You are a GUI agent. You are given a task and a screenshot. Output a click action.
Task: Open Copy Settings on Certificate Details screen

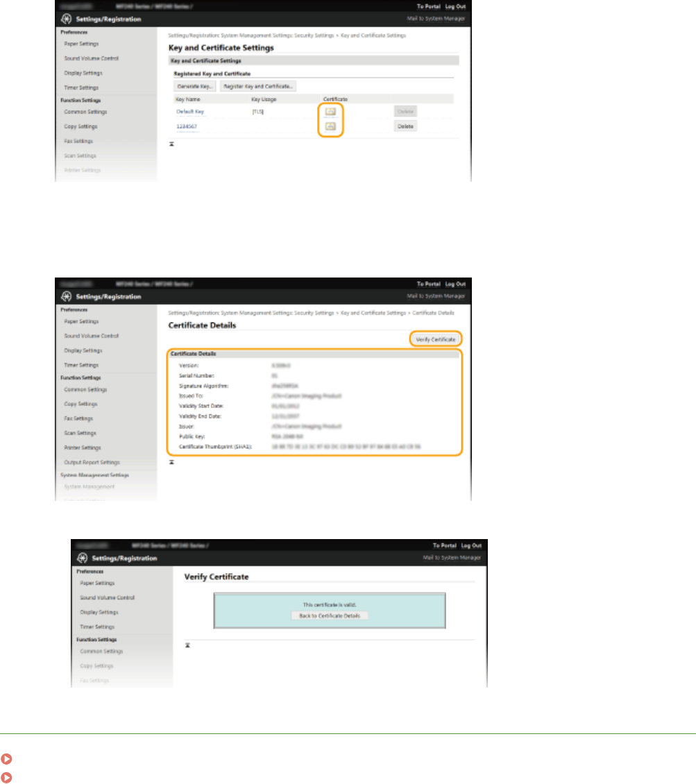(81, 404)
